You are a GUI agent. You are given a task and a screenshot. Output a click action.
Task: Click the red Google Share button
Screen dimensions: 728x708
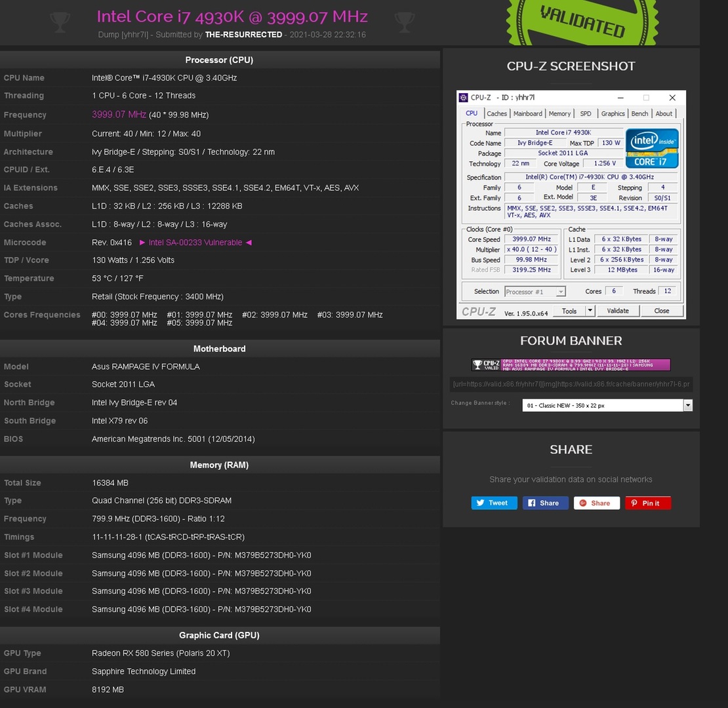tap(596, 503)
